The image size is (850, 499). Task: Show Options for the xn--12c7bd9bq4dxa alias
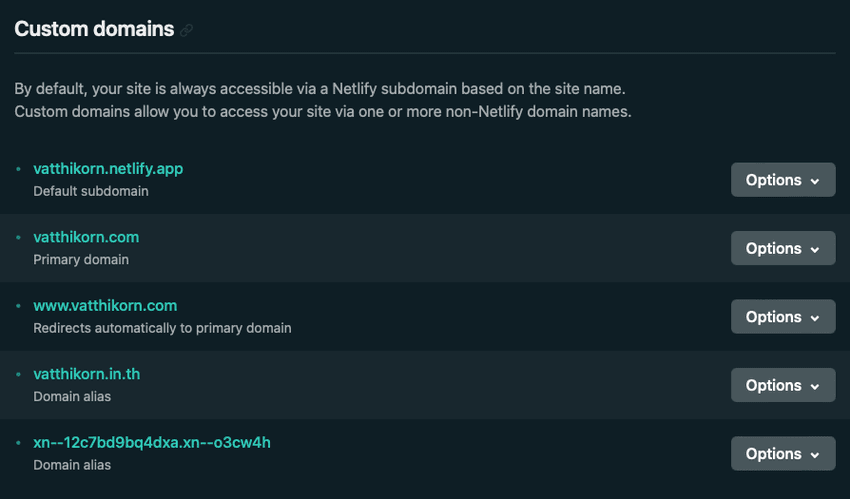click(x=783, y=453)
